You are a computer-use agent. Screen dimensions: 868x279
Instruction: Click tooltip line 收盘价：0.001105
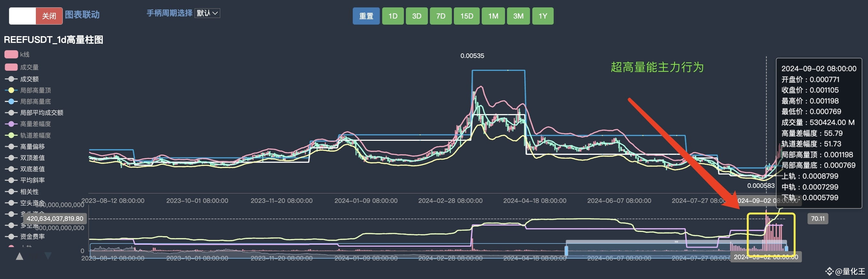pos(810,90)
